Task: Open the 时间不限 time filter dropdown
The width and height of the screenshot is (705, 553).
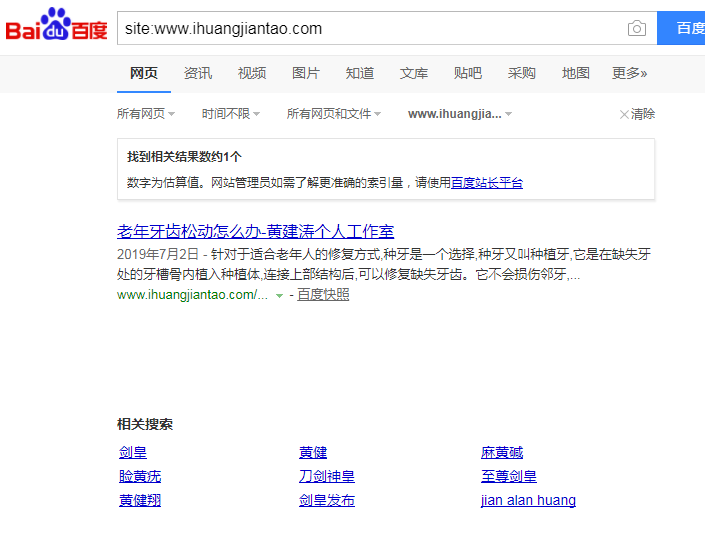Action: tap(231, 114)
